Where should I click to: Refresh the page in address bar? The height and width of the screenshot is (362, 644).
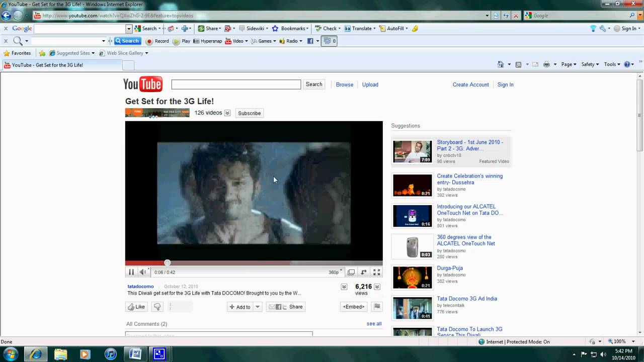coord(506,16)
